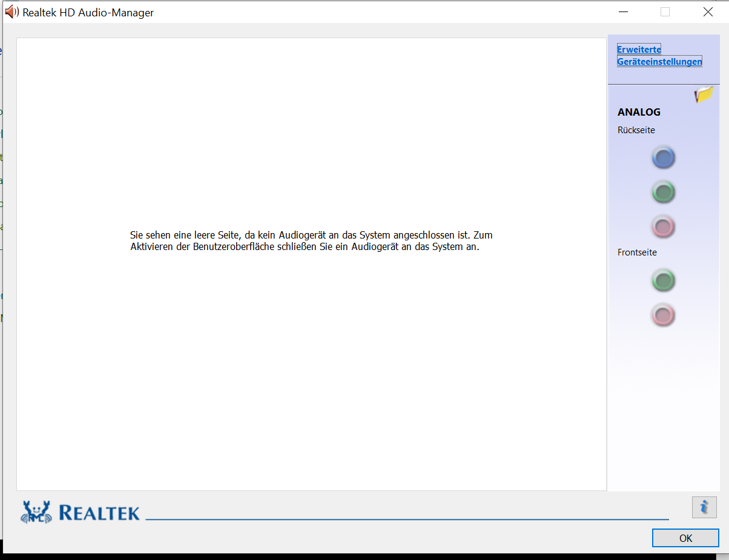729x560 pixels.
Task: Confirm with the OK button
Action: point(685,538)
